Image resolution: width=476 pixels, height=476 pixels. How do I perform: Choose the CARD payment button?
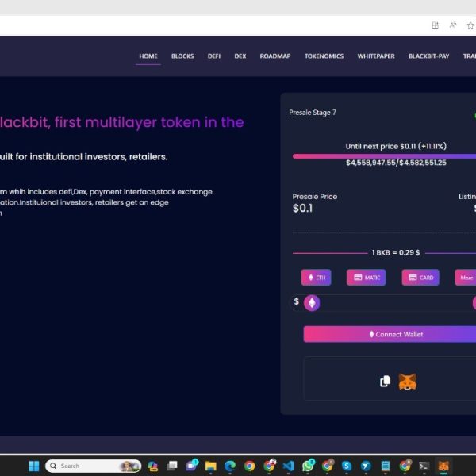420,277
